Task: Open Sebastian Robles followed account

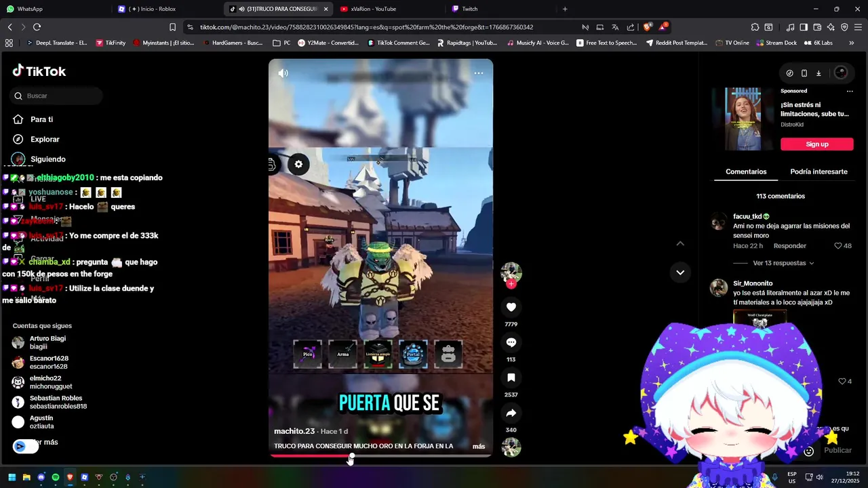Action: [50, 402]
